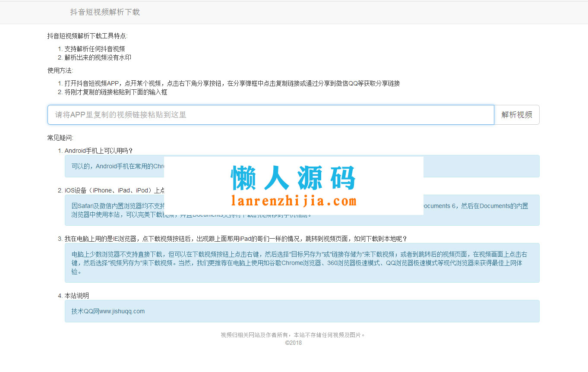Click the 使用方法: heading
The width and height of the screenshot is (588, 372).
click(x=60, y=70)
